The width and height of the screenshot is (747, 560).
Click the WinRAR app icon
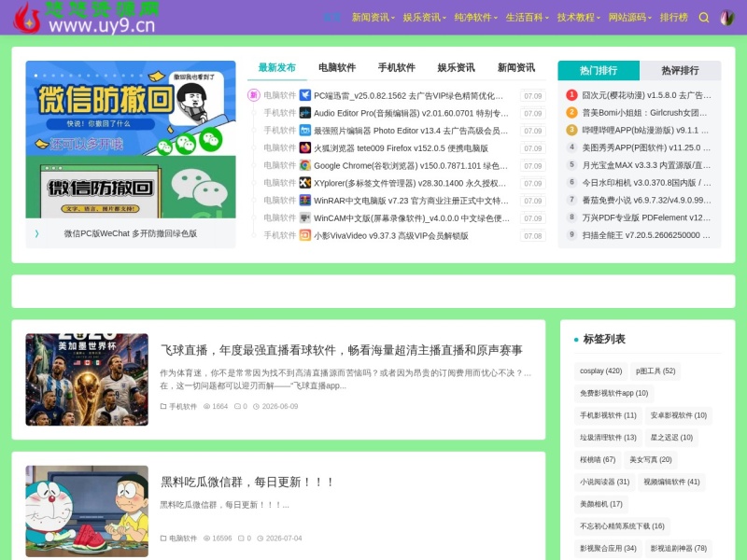coord(305,201)
